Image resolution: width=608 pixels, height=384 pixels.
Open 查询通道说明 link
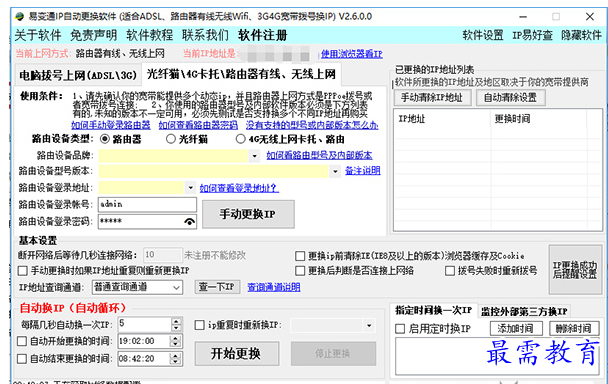click(274, 287)
